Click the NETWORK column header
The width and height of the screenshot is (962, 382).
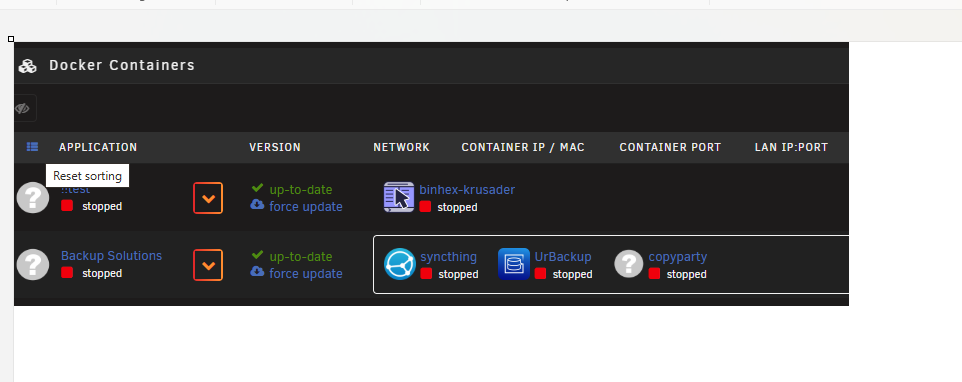tap(401, 147)
